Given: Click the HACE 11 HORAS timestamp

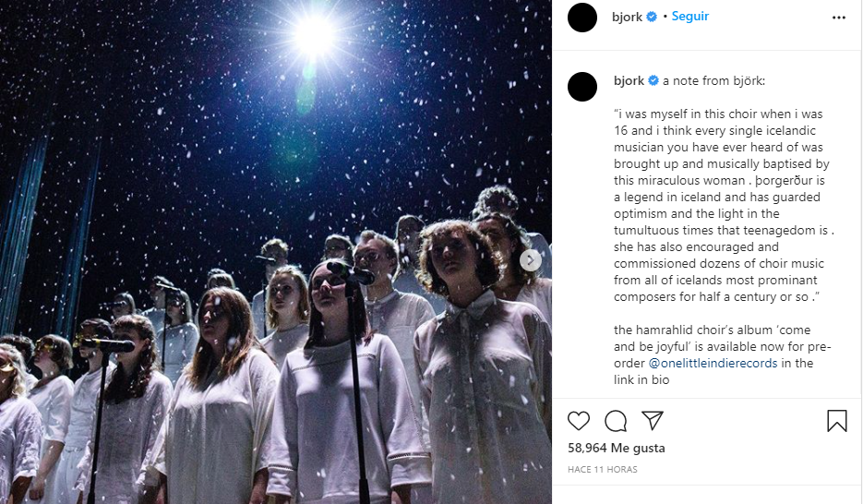Looking at the screenshot, I should pos(602,470).
